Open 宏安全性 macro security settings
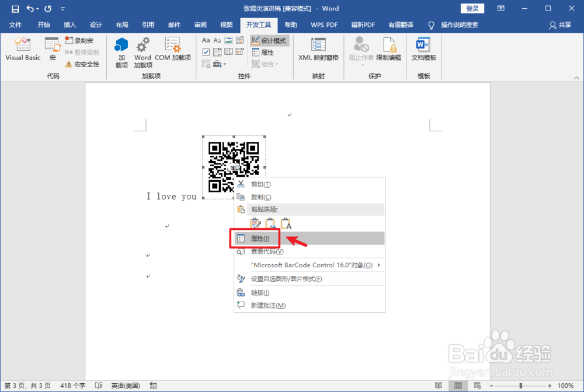 point(82,64)
